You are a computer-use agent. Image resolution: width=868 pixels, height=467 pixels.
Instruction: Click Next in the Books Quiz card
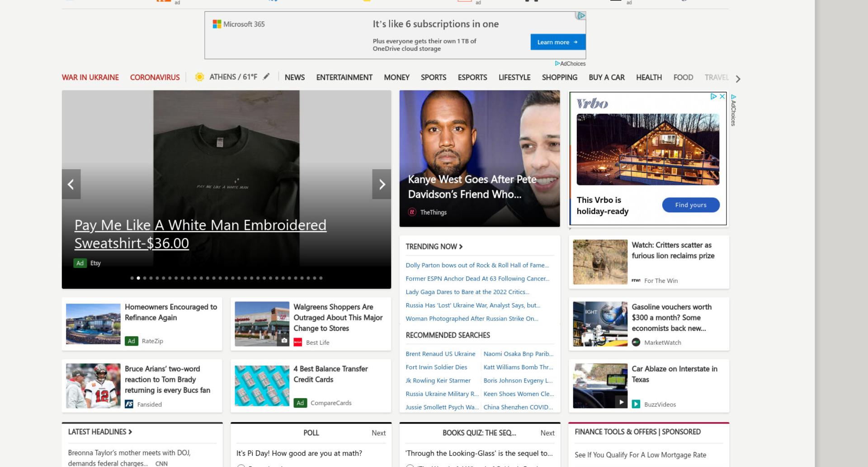[547, 433]
